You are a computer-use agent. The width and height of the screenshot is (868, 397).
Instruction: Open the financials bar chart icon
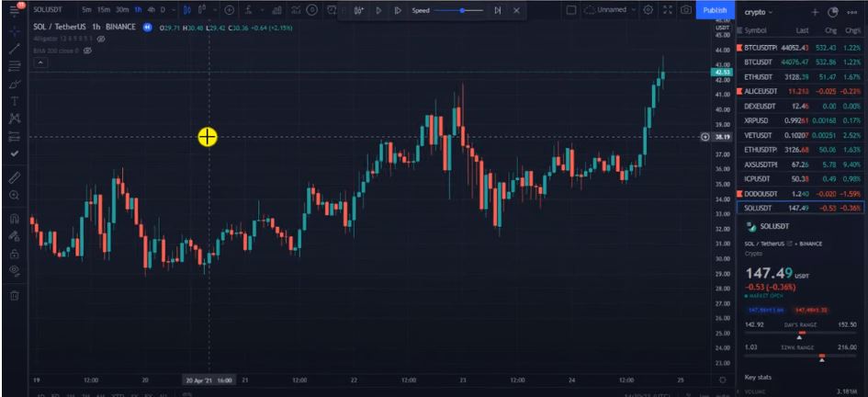276,10
